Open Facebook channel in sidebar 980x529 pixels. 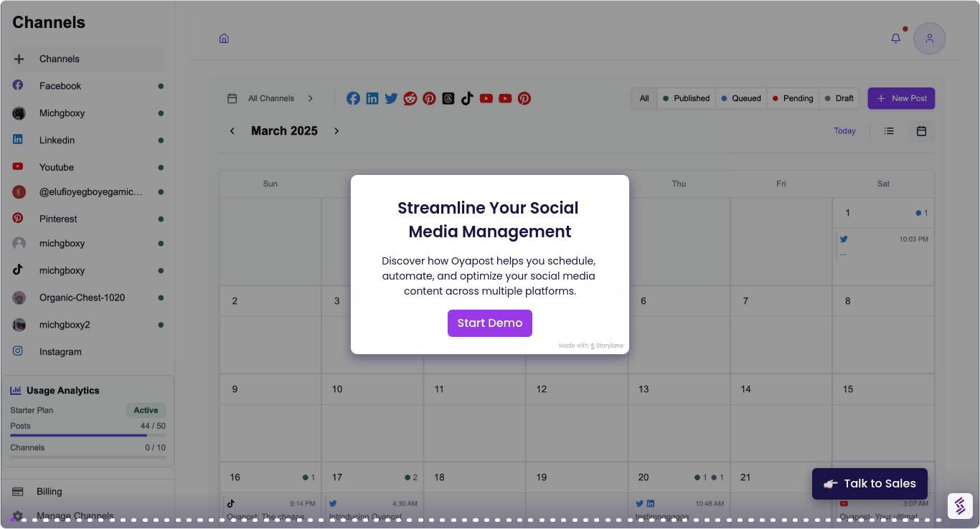87,86
